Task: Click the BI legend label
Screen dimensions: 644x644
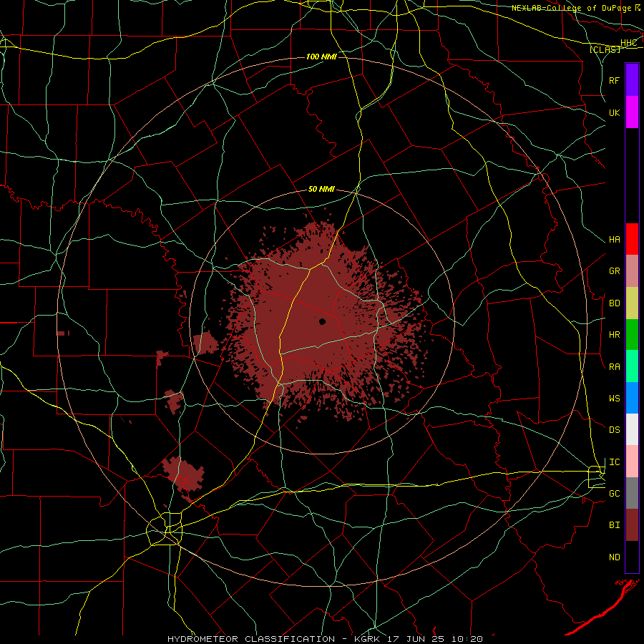Action: point(615,525)
